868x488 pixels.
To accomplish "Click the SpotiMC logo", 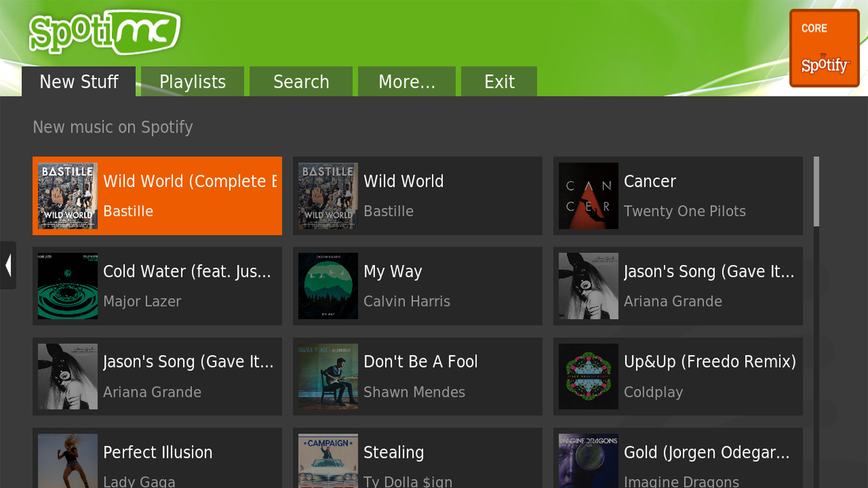I will 104,32.
